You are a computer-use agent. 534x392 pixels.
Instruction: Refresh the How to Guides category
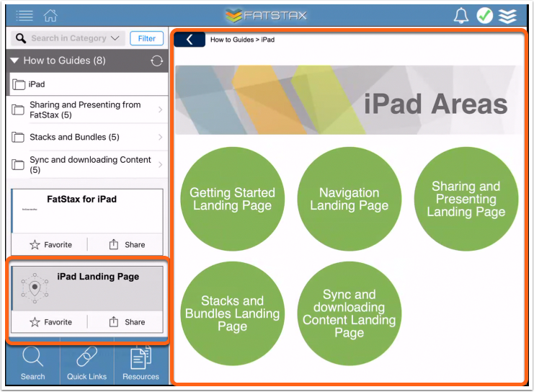pyautogui.click(x=156, y=61)
